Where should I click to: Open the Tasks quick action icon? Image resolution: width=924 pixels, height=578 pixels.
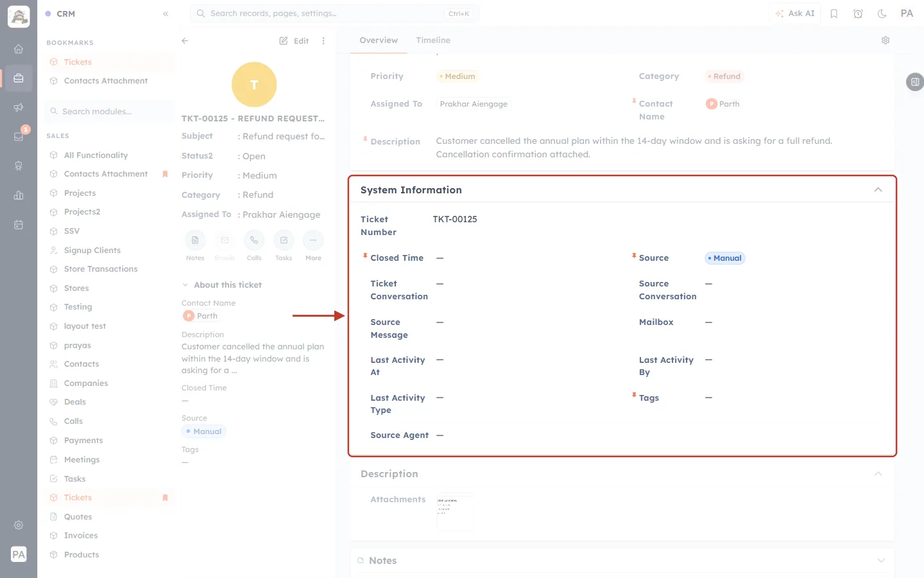coord(284,240)
